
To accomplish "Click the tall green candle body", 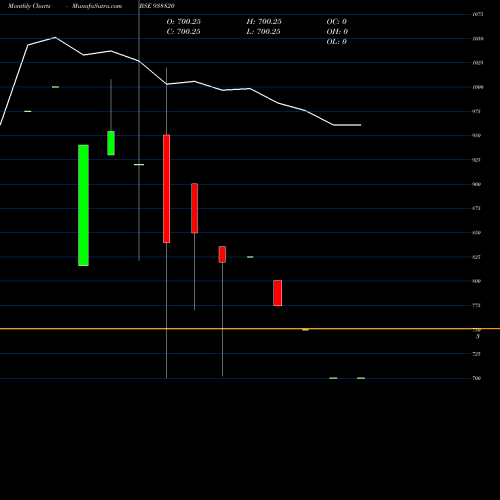I will 83,205.
